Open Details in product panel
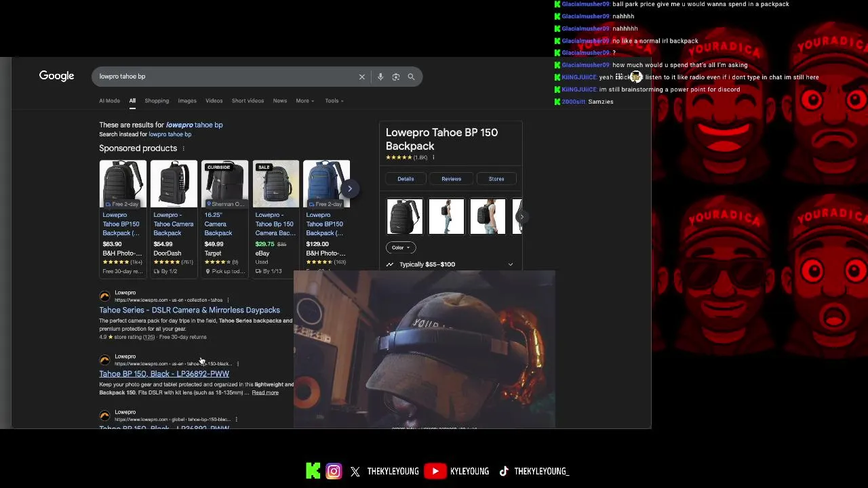The width and height of the screenshot is (868, 488). click(406, 179)
